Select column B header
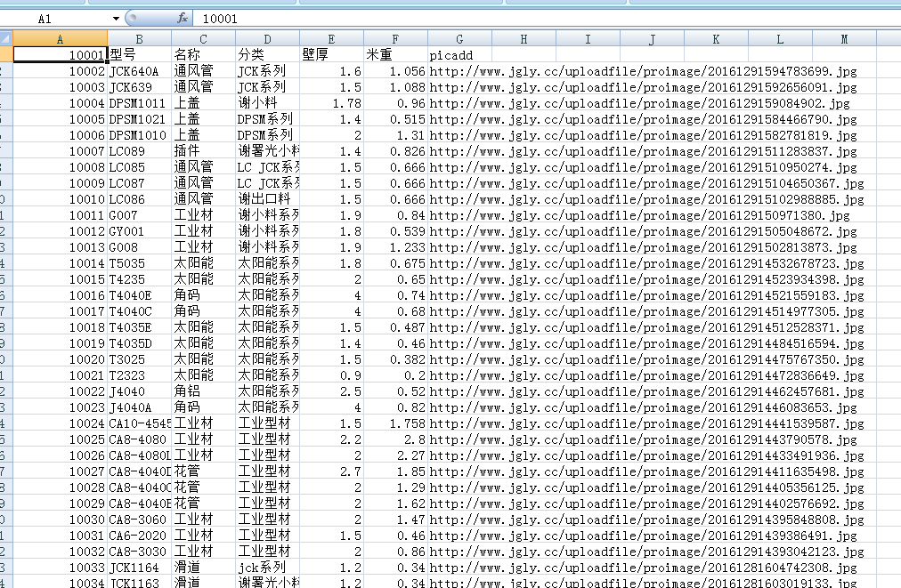This screenshot has height=588, width=901. [x=139, y=39]
